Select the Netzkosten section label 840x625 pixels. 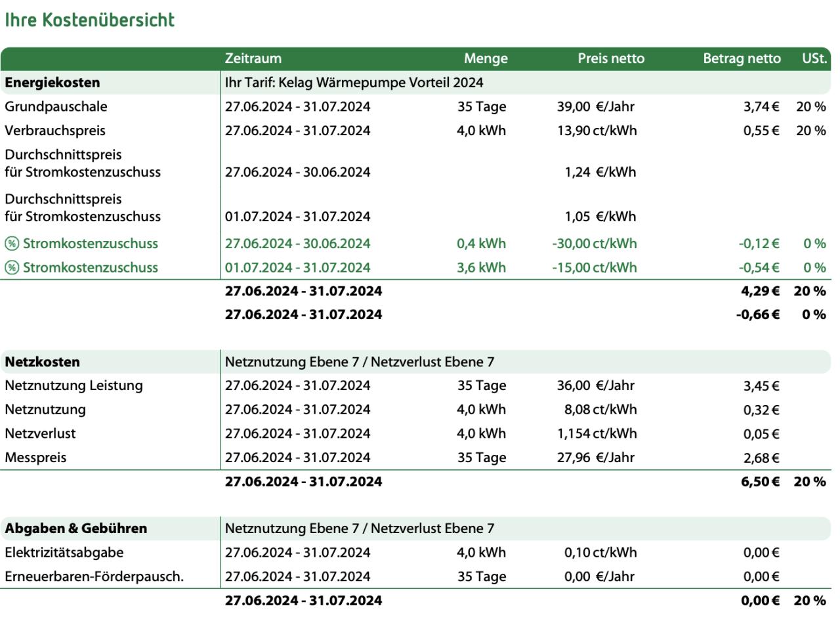pyautogui.click(x=43, y=362)
